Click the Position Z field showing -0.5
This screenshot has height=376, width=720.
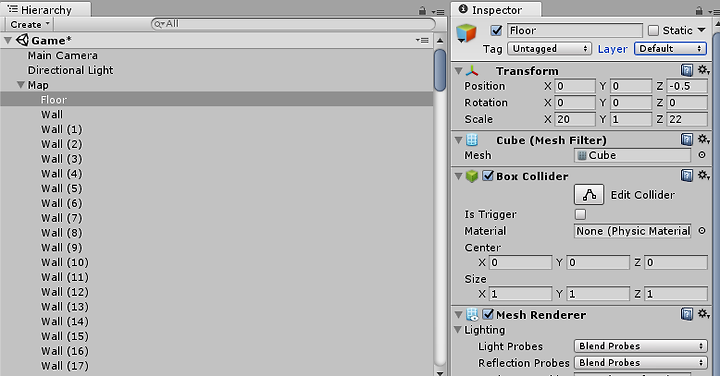coord(687,86)
